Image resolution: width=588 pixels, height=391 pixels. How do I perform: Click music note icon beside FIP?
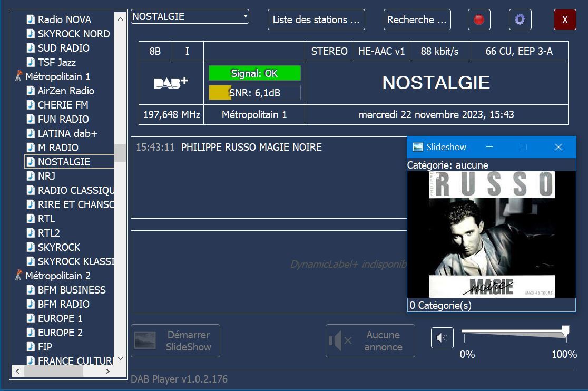tap(31, 347)
